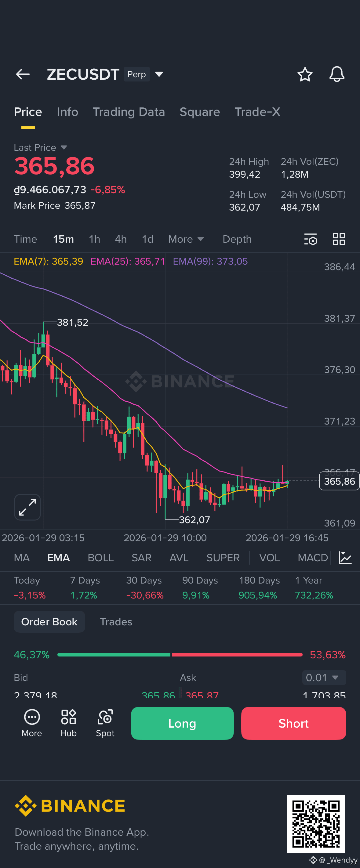Open the Trading Data tab

coord(129,112)
